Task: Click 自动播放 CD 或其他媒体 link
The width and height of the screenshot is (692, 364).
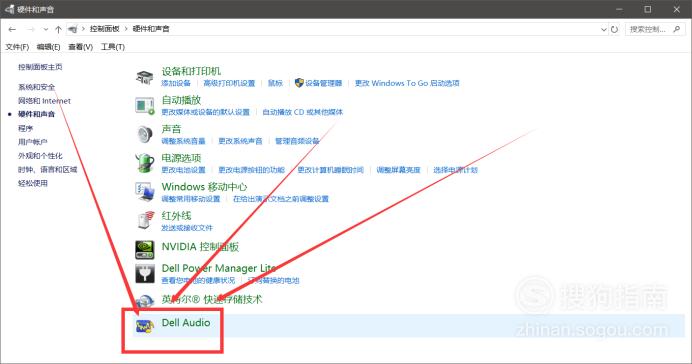Action: coord(303,112)
